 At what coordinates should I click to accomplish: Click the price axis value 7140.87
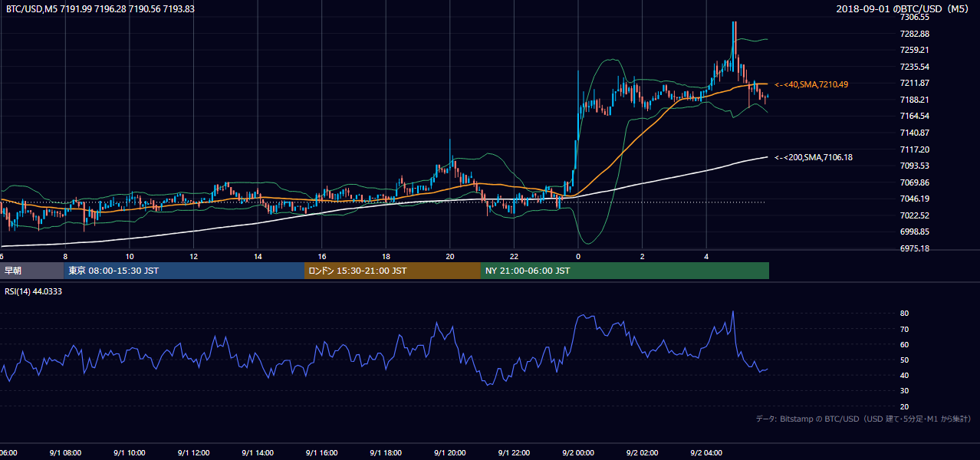[916, 133]
